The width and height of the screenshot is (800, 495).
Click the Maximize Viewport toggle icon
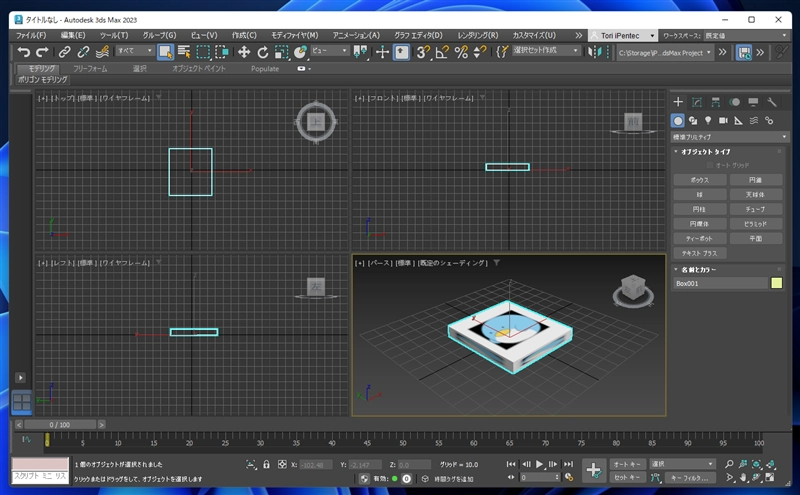tap(770, 478)
